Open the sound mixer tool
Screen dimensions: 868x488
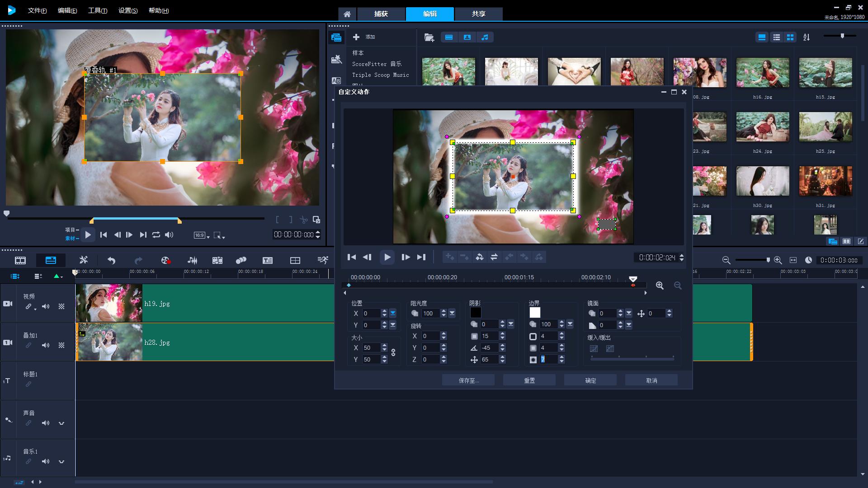tap(192, 260)
